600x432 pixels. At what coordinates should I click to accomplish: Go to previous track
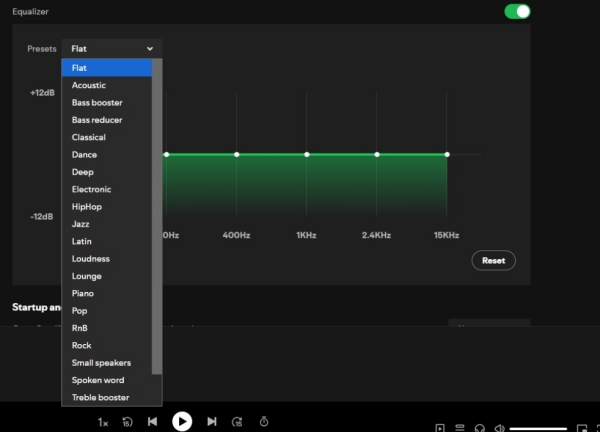click(x=152, y=421)
